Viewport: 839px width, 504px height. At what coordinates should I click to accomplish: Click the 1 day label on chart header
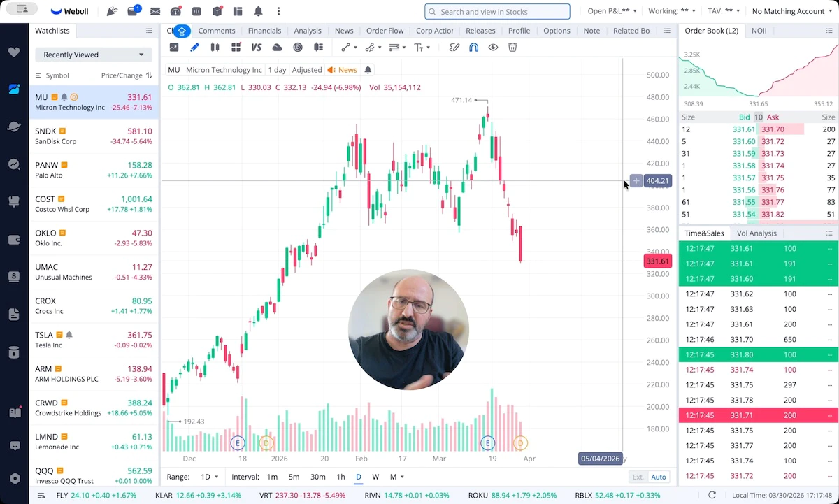[x=278, y=70]
